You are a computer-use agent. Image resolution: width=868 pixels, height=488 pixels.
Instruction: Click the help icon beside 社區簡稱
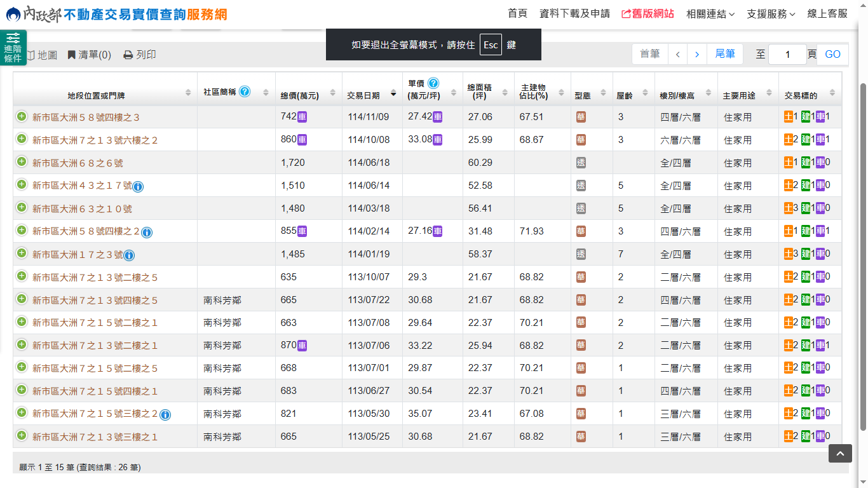pyautogui.click(x=245, y=91)
